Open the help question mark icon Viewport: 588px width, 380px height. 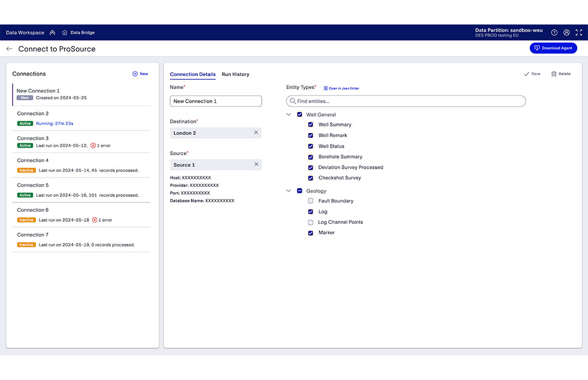(x=554, y=33)
